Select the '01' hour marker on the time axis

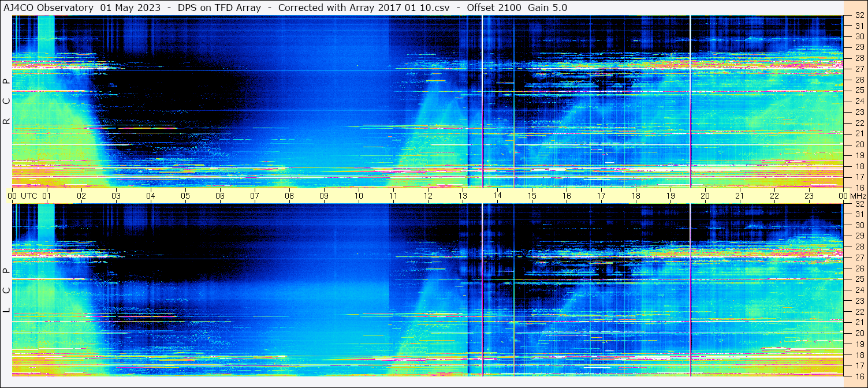[x=47, y=196]
